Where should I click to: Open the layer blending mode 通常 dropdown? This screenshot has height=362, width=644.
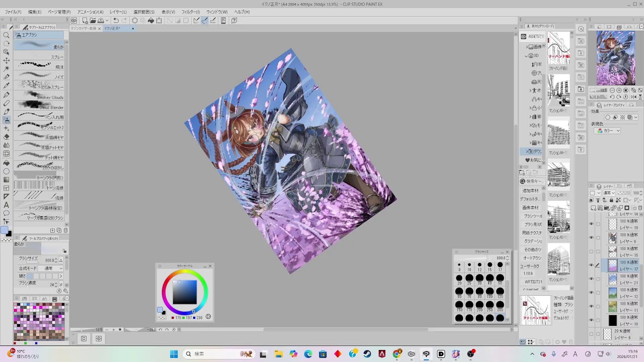609,193
